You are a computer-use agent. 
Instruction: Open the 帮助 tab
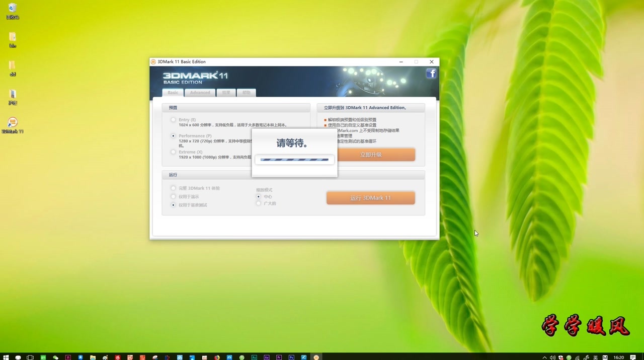click(x=246, y=93)
